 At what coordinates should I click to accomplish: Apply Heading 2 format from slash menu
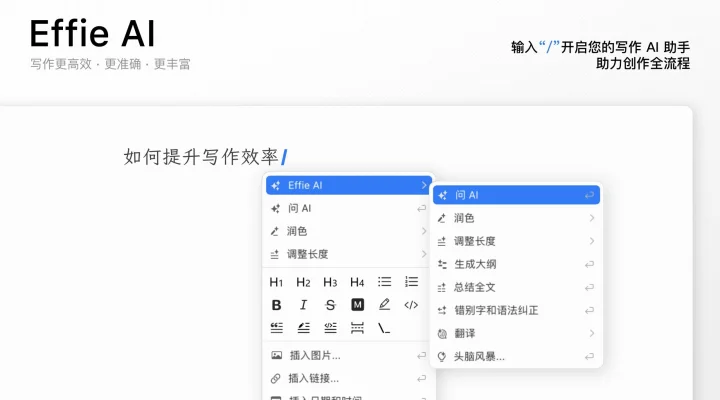click(303, 282)
